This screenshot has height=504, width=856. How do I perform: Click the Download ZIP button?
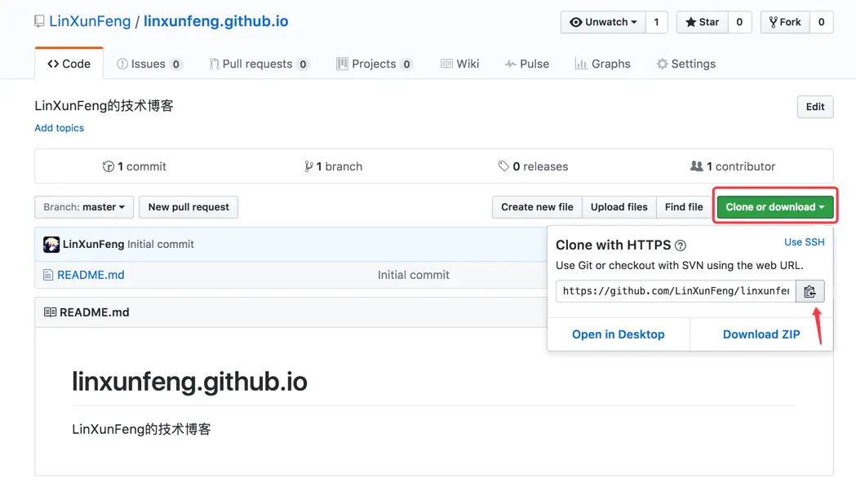tap(761, 334)
